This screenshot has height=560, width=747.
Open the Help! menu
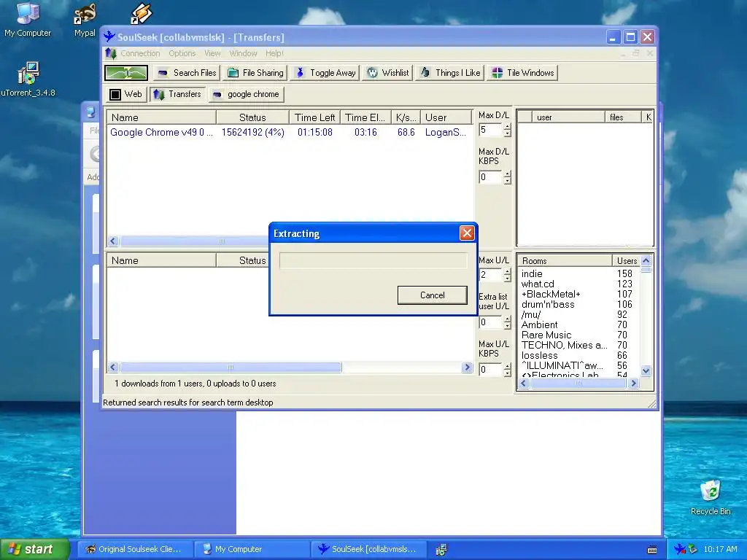[274, 53]
